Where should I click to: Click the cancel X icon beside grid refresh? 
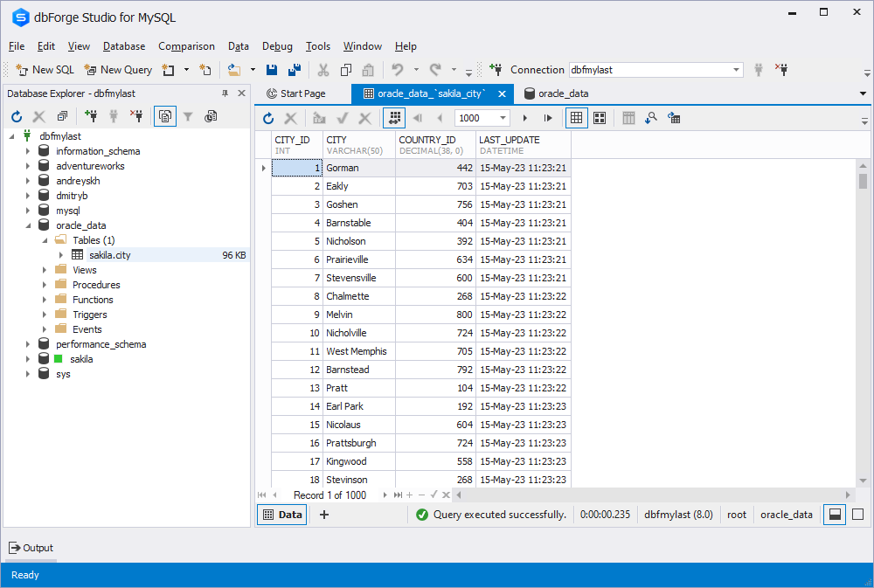tap(290, 118)
